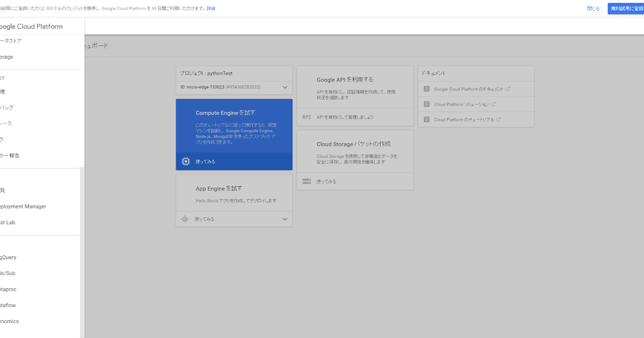This screenshot has width=644, height=338.
Task: Click the API icon beside API を有効にして管理しましょう
Action: tap(307, 117)
